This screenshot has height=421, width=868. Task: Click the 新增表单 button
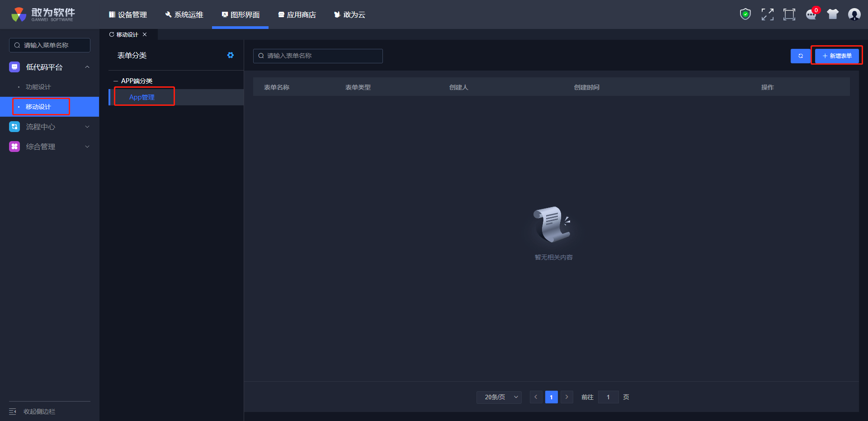(837, 56)
